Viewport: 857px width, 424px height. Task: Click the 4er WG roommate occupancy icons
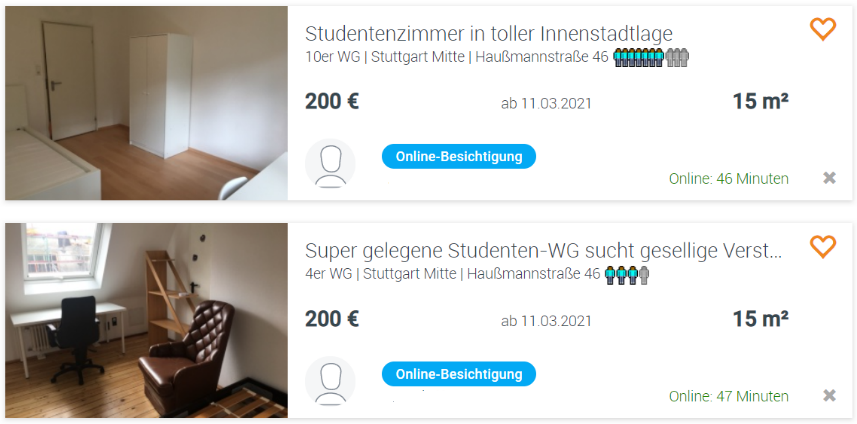(x=627, y=274)
